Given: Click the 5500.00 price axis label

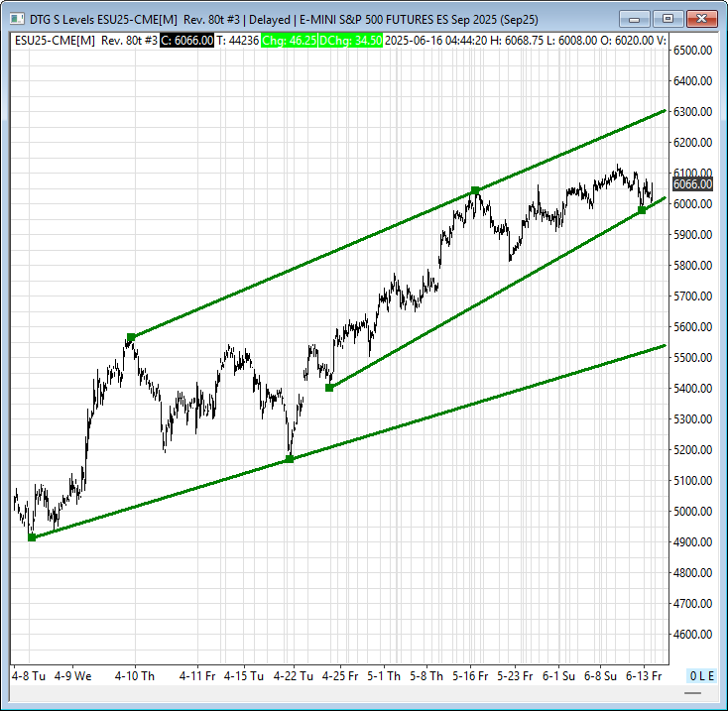Looking at the screenshot, I should point(692,357).
